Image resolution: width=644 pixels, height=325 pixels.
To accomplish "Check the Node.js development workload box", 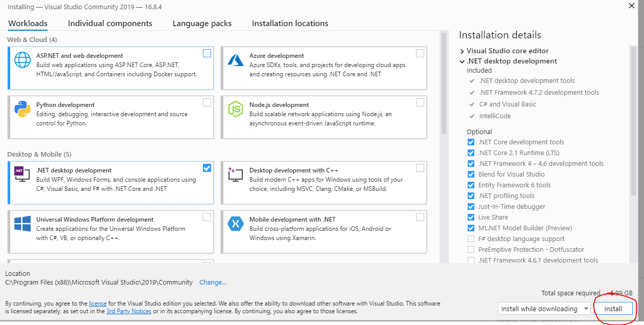I will [420, 102].
